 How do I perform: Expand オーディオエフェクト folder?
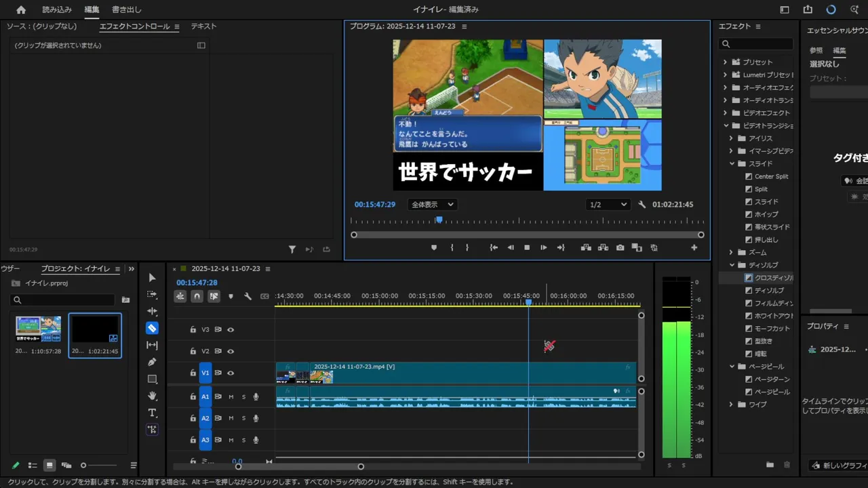click(725, 87)
